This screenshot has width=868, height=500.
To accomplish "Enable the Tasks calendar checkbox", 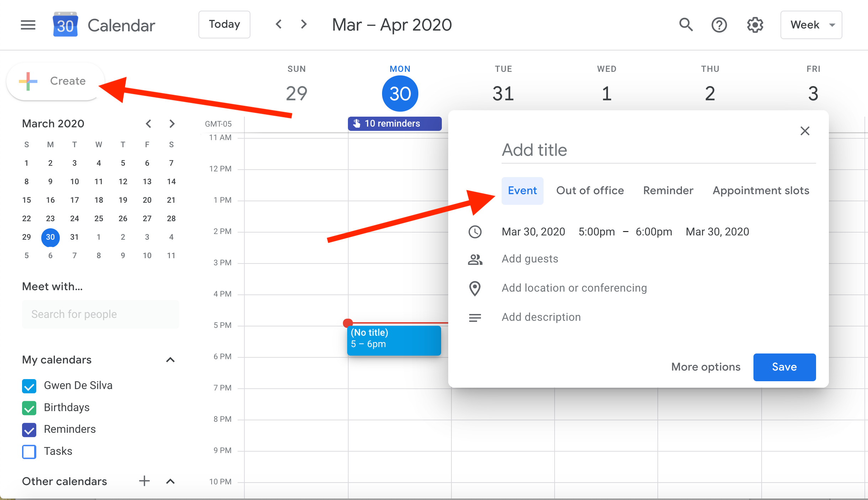I will pyautogui.click(x=29, y=451).
